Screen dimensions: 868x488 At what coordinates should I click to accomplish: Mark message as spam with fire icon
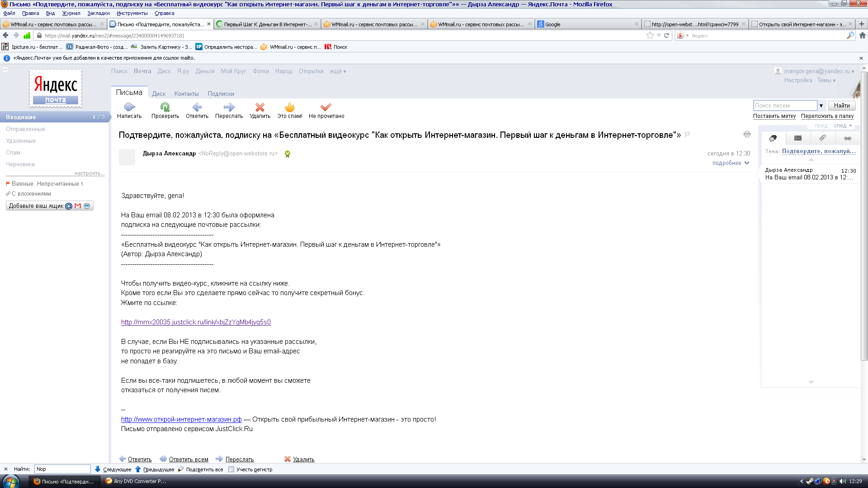(x=290, y=107)
